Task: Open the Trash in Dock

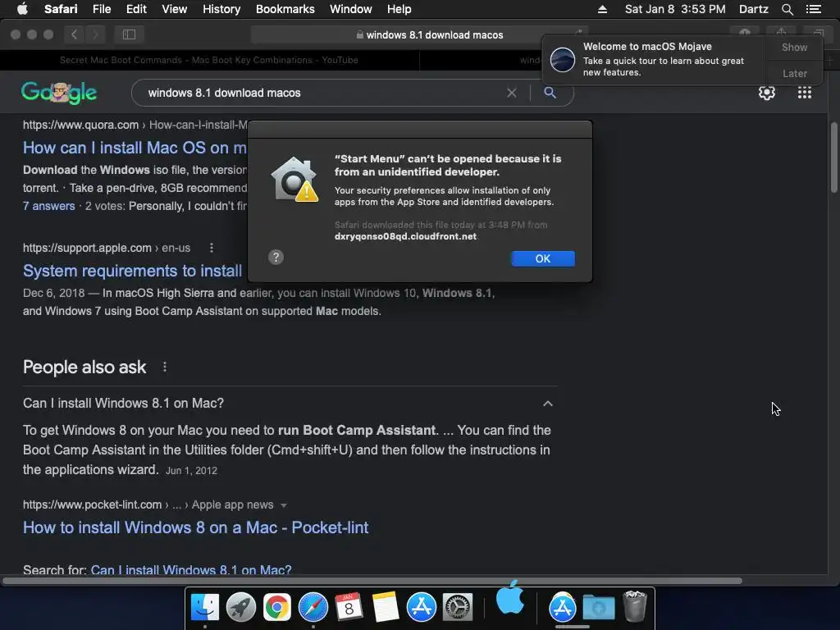Action: pos(635,606)
